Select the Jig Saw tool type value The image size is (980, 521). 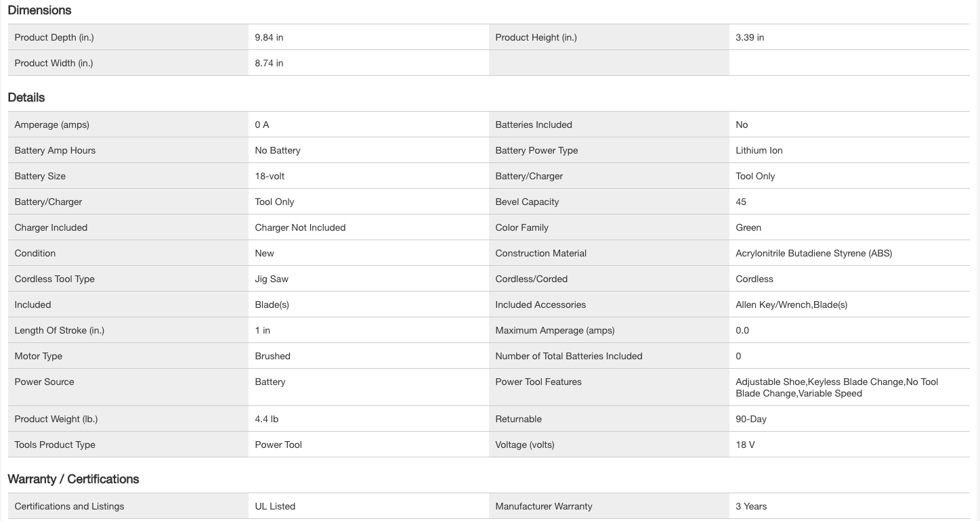(x=272, y=279)
